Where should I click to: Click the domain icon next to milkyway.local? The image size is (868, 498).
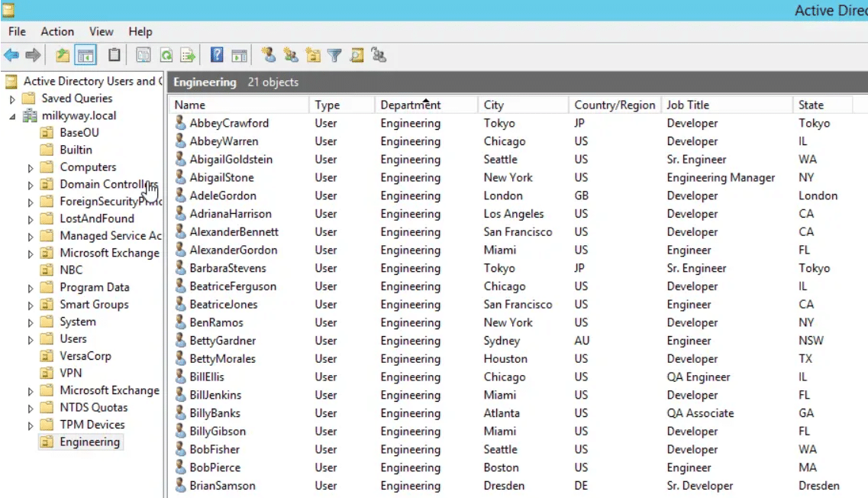[29, 116]
